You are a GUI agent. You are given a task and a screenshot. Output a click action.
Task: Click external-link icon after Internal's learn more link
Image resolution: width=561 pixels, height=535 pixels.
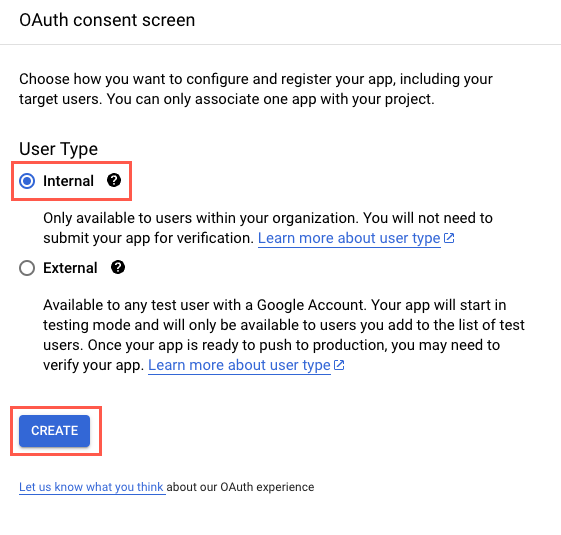tap(449, 238)
